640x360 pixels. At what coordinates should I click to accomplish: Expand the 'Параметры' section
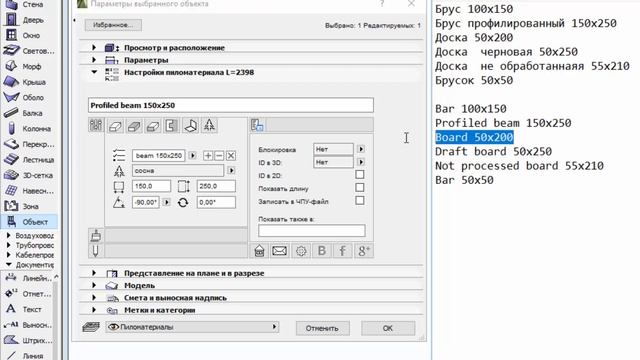tap(94, 60)
